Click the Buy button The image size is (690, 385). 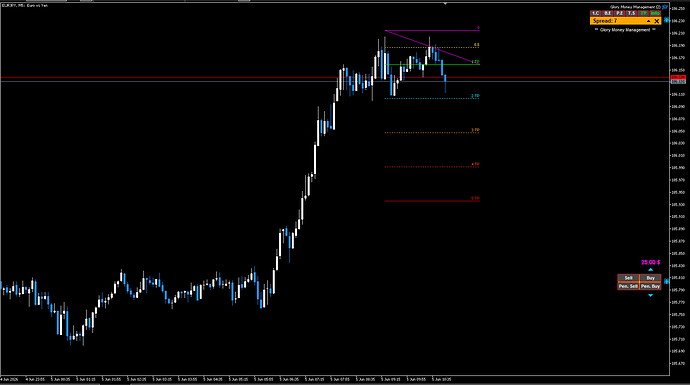click(650, 278)
